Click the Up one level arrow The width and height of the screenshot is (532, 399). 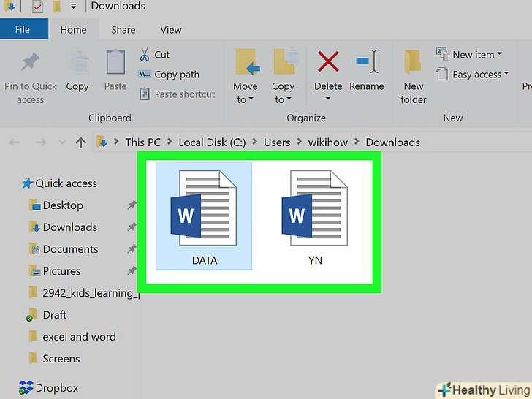click(80, 142)
